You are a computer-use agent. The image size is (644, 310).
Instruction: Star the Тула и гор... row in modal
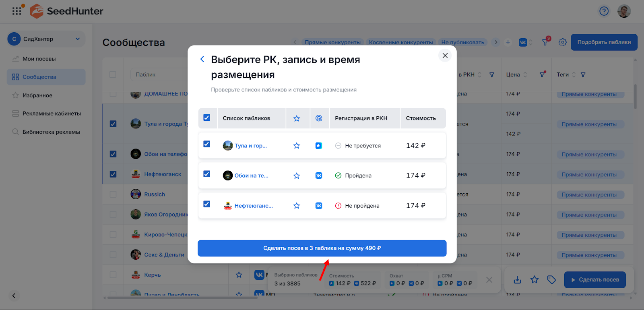click(297, 146)
